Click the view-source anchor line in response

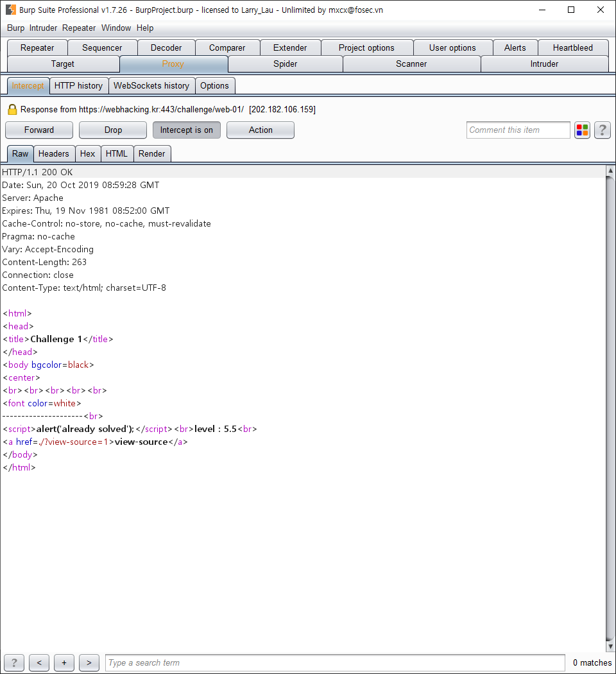click(95, 442)
